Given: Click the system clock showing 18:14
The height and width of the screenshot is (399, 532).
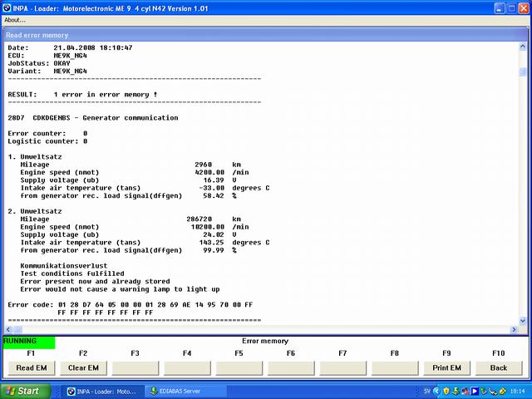Looking at the screenshot, I should pyautogui.click(x=515, y=391).
